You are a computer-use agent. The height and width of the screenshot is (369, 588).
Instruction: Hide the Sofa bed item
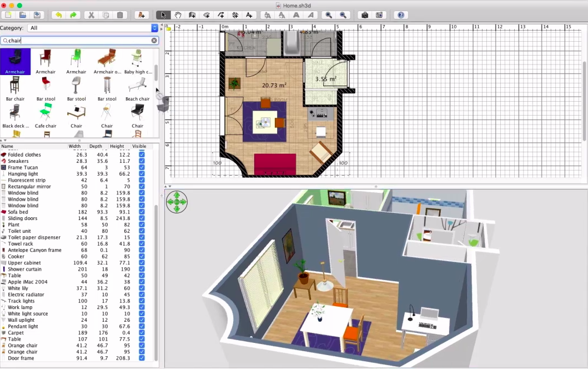click(142, 212)
